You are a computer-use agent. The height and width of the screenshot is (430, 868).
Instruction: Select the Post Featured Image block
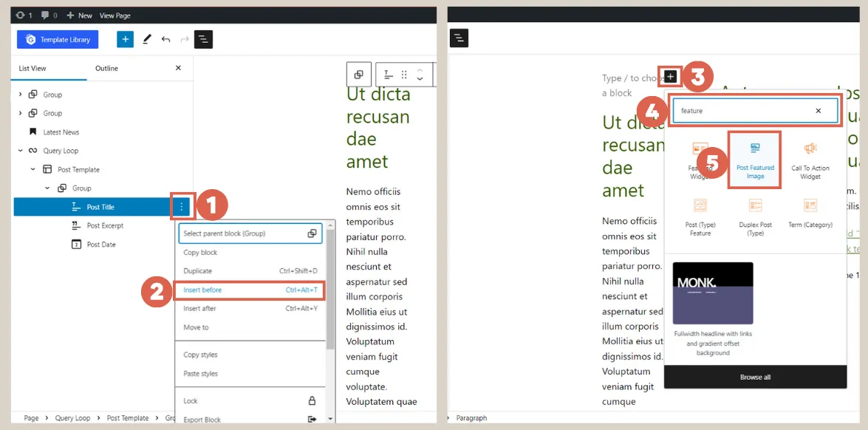pyautogui.click(x=754, y=159)
